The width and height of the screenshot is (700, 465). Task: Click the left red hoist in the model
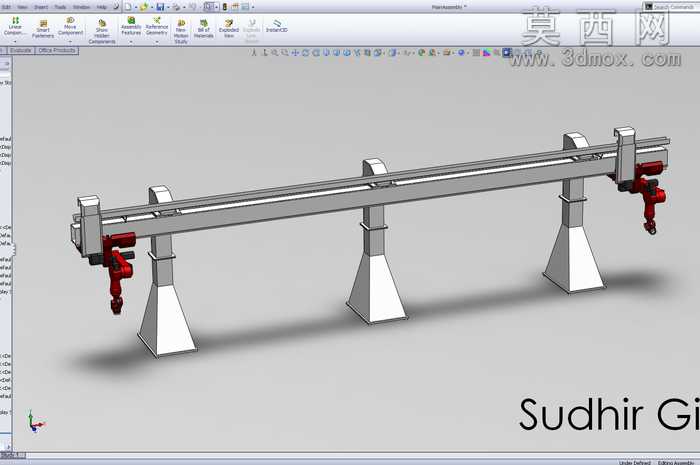pos(117,272)
